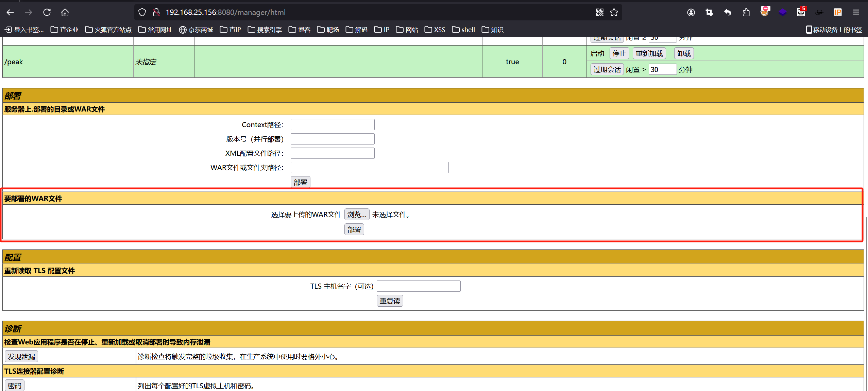Click the screenshot crop toolbar icon
This screenshot has height=391, width=868.
[x=709, y=13]
